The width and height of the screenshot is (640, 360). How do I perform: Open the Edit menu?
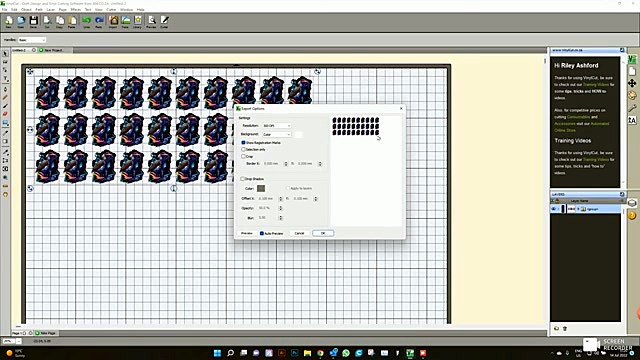(x=14, y=9)
